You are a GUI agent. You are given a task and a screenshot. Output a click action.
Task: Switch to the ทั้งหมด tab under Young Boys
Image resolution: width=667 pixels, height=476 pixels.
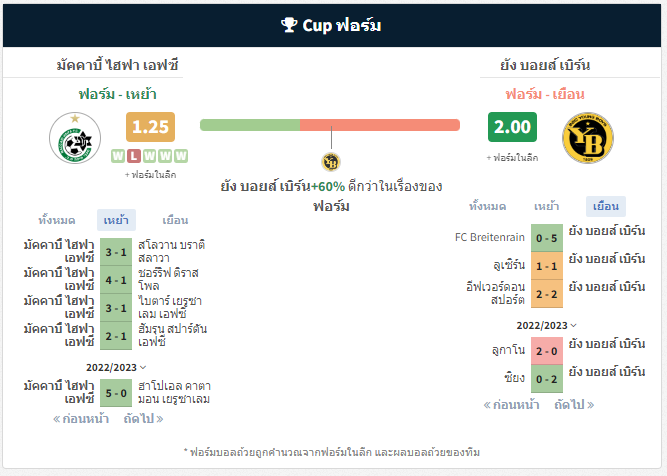click(x=487, y=206)
